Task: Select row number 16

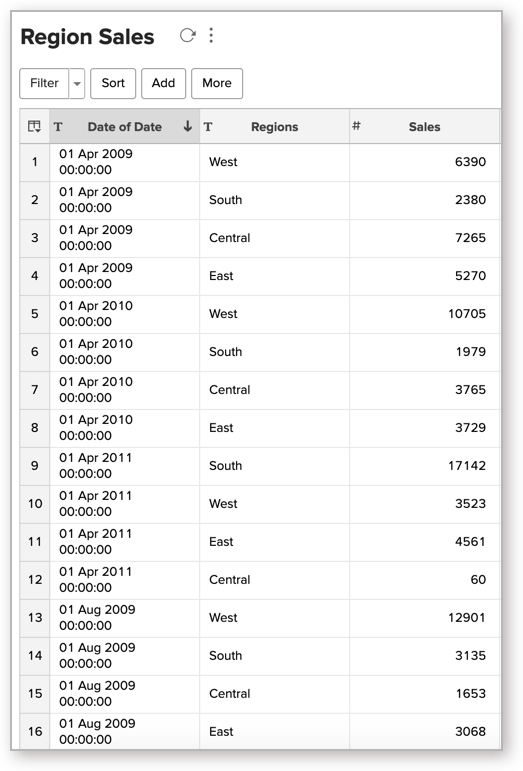Action: pyautogui.click(x=34, y=731)
